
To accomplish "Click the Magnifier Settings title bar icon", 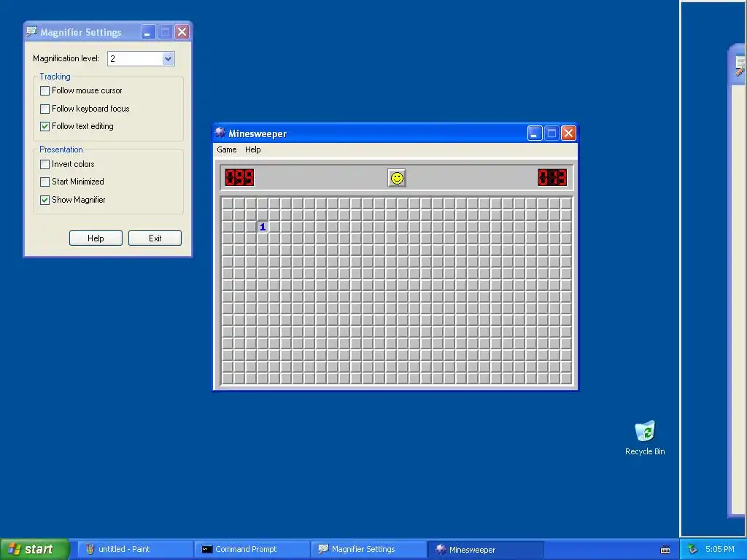I will [x=32, y=32].
